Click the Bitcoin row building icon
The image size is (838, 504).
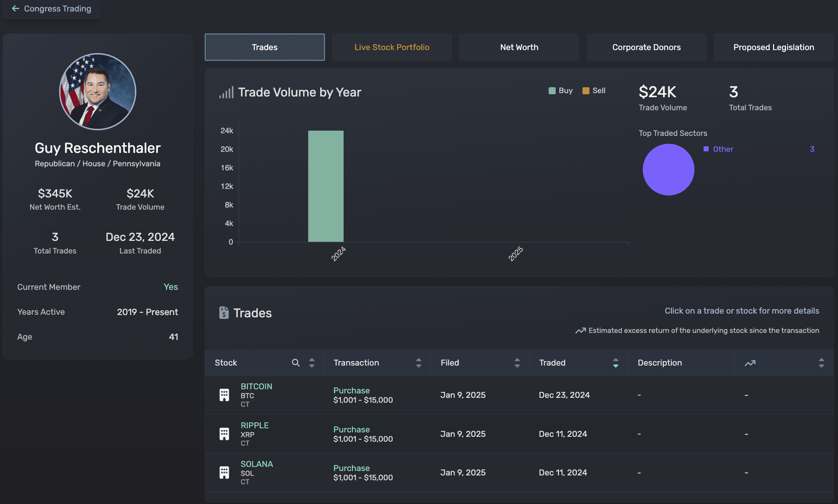click(224, 395)
